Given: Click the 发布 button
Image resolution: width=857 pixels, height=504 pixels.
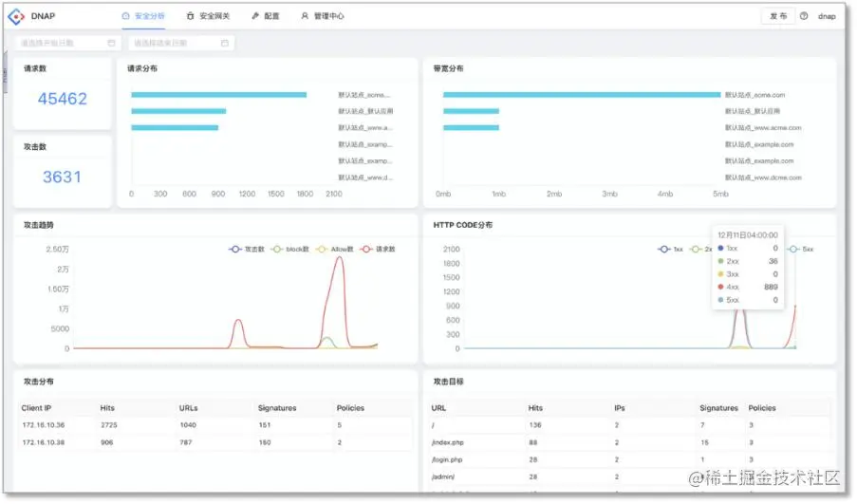Looking at the screenshot, I should [x=777, y=16].
